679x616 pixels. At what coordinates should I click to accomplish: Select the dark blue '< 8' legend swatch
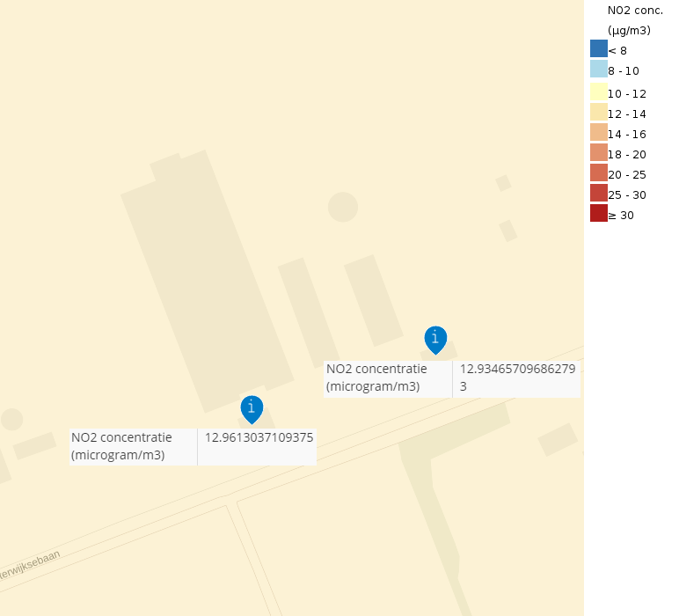598,48
